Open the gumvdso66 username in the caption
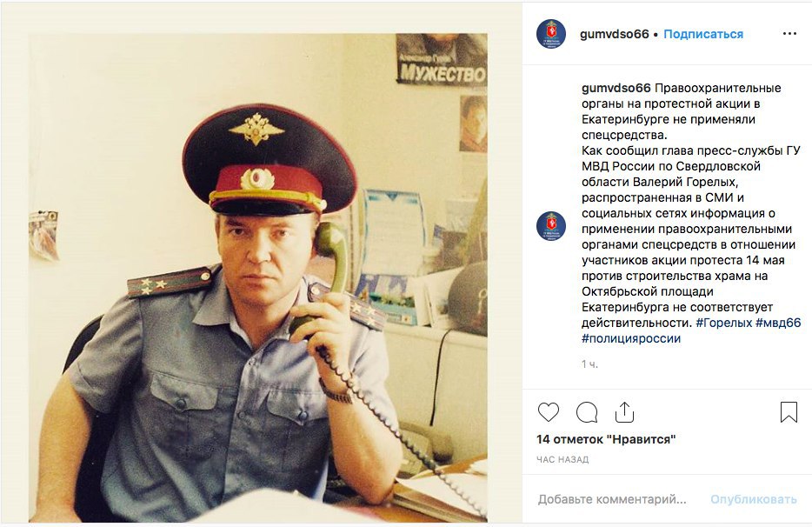Viewport: 812px width, 527px height. pyautogui.click(x=616, y=88)
